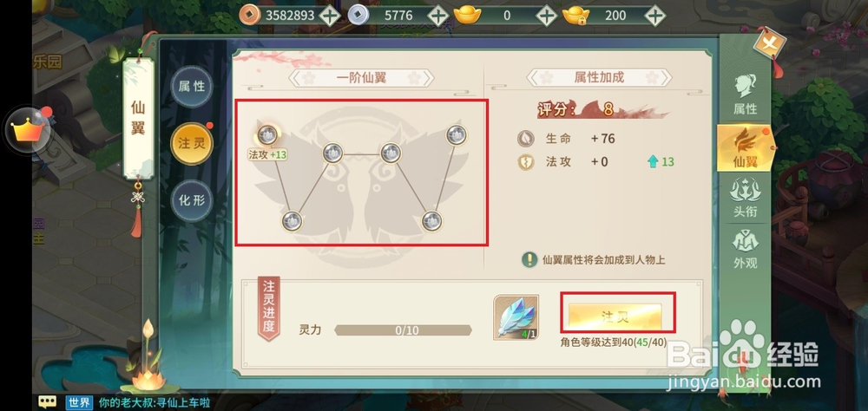Tap plus next to gold ingot balance 0

[546, 16]
